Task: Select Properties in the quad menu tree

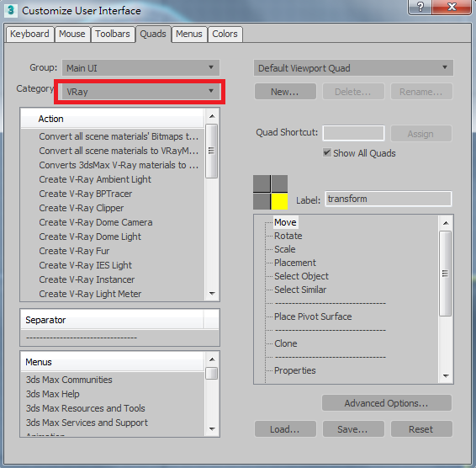Action: [x=295, y=370]
